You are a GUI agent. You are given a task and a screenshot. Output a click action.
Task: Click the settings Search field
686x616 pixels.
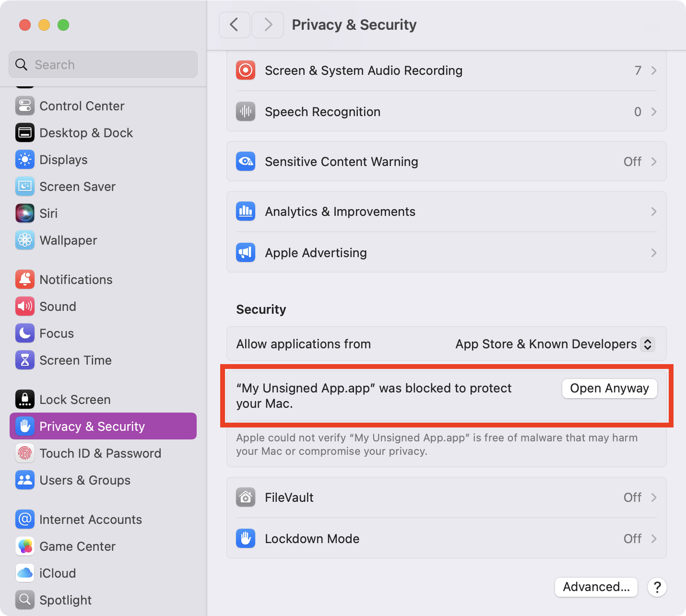103,64
